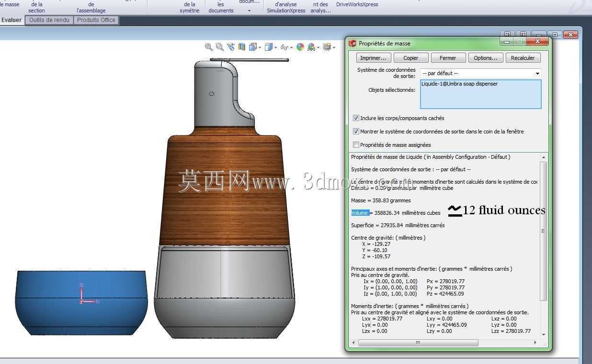The height and width of the screenshot is (364, 592).
Task: Click the Recalculer button
Action: point(523,58)
